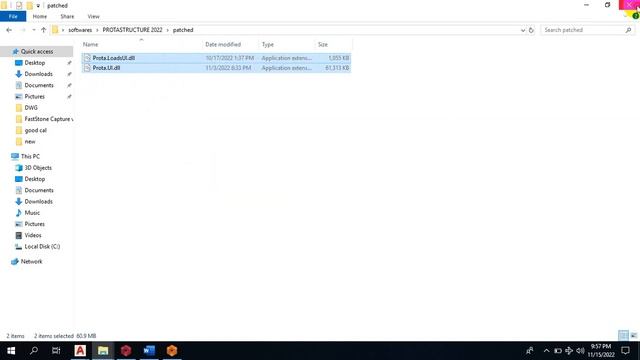Switch to File Explorer taskbar icon
Image resolution: width=640 pixels, height=360 pixels.
103,351
